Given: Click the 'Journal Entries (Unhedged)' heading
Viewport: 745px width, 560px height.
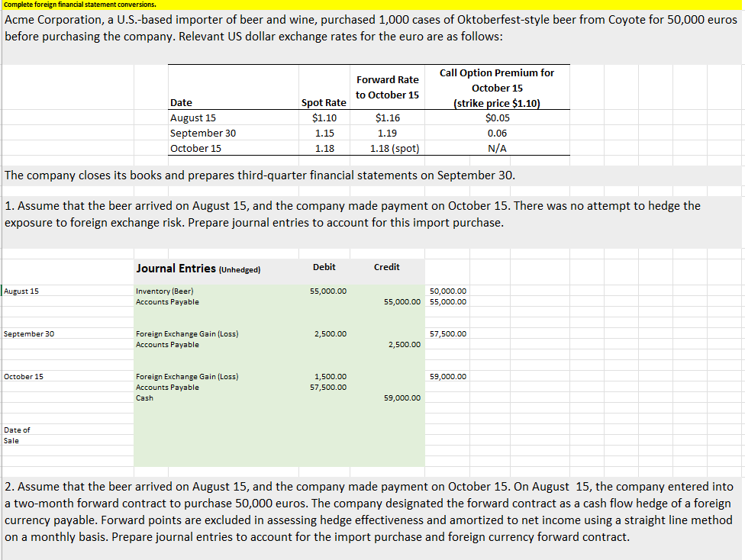Looking at the screenshot, I should [198, 269].
